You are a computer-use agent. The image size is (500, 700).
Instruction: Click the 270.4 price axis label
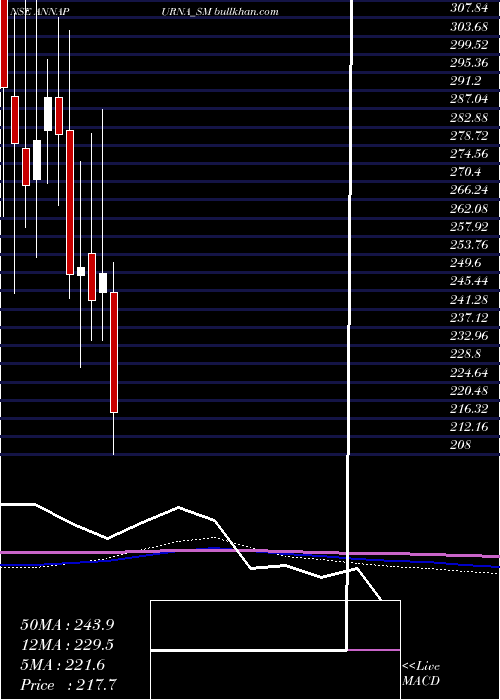point(466,172)
